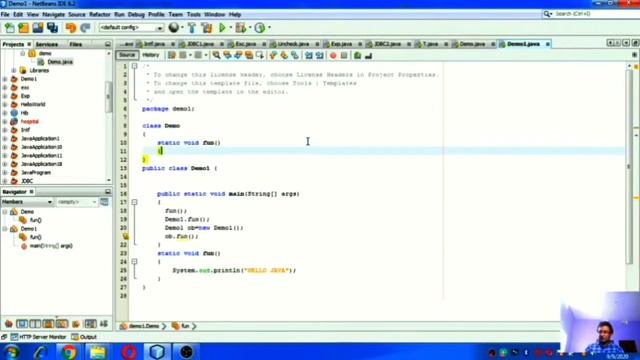The image size is (640, 360).
Task: Click the red Start Macro Recording icon
Action: pyautogui.click(x=333, y=56)
